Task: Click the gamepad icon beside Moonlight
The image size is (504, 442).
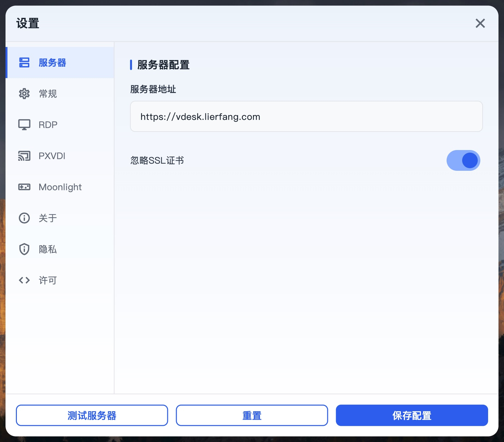Action: (24, 187)
